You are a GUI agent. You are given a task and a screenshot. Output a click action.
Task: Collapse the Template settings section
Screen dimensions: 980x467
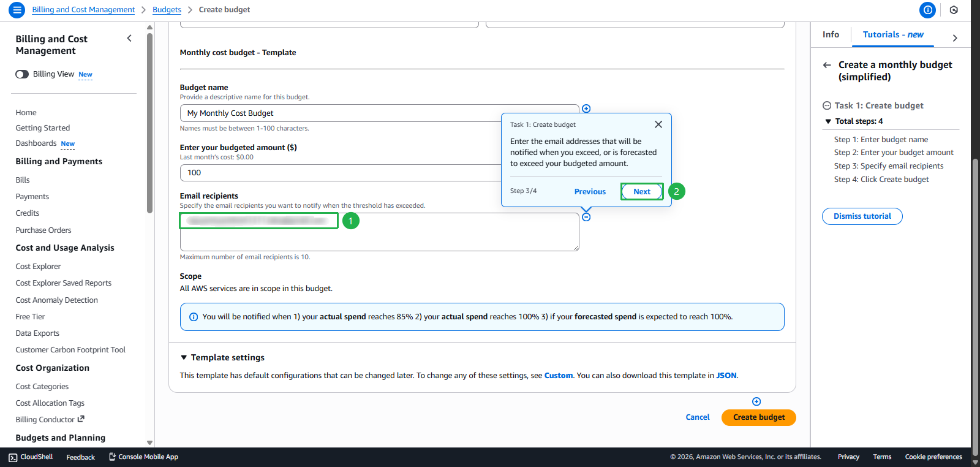click(184, 357)
